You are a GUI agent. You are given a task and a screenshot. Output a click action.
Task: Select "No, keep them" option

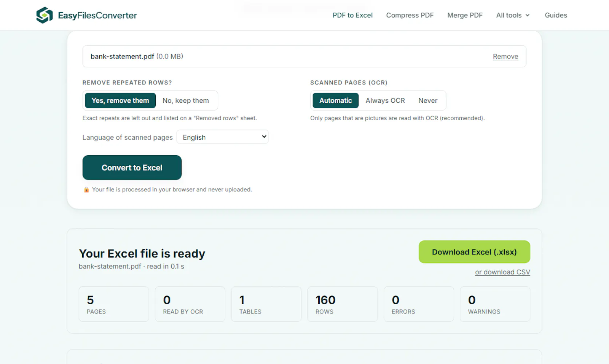[186, 100]
